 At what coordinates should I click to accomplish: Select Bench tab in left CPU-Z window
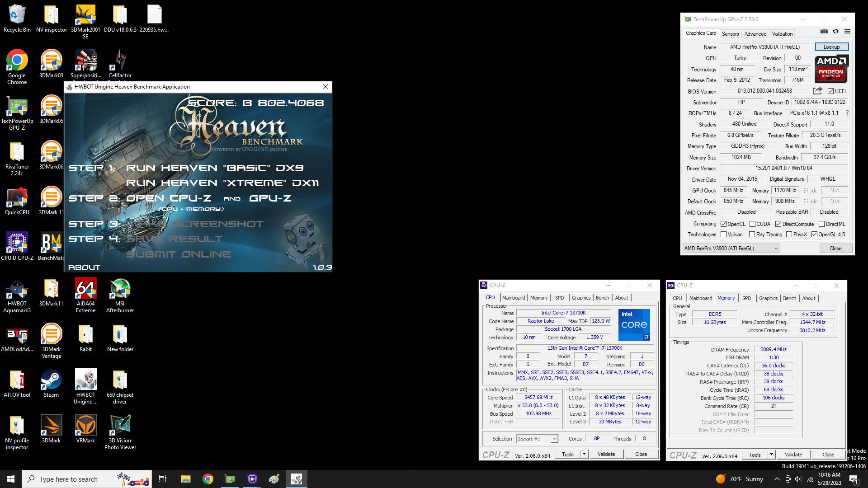(602, 298)
